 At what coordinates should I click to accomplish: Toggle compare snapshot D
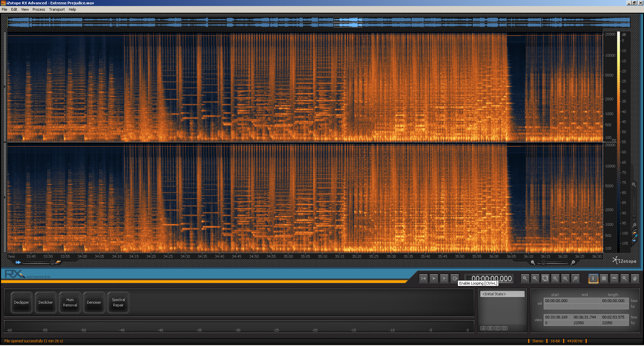point(504,328)
